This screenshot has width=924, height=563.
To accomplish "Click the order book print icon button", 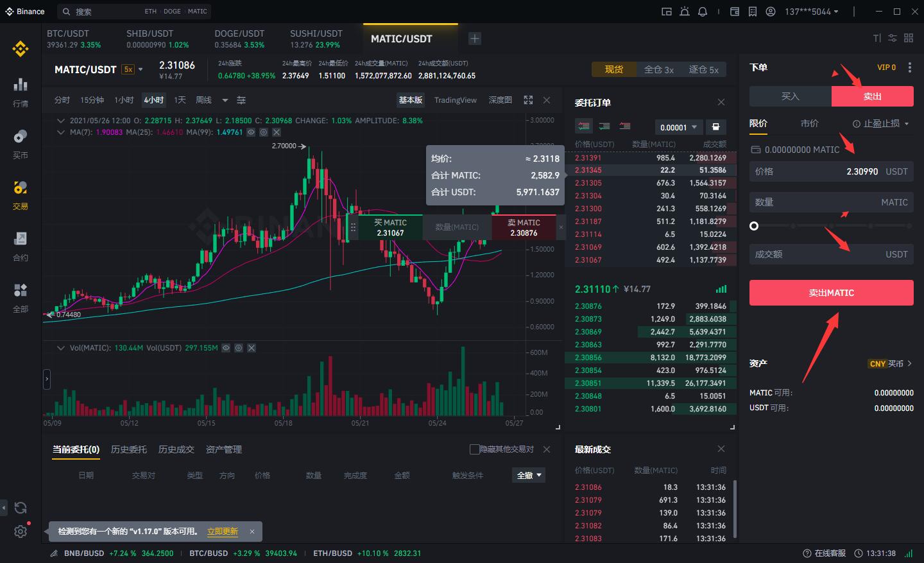I will pyautogui.click(x=715, y=127).
